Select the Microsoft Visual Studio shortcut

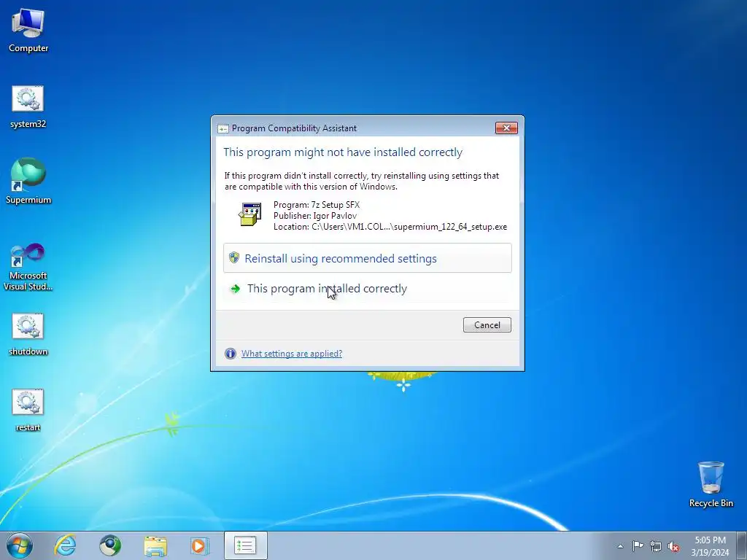click(x=28, y=267)
